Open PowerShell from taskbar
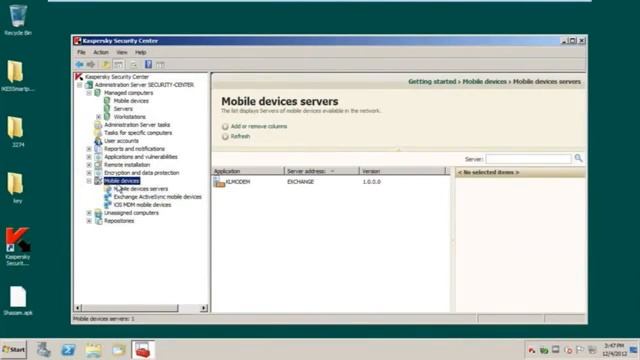 click(x=68, y=350)
